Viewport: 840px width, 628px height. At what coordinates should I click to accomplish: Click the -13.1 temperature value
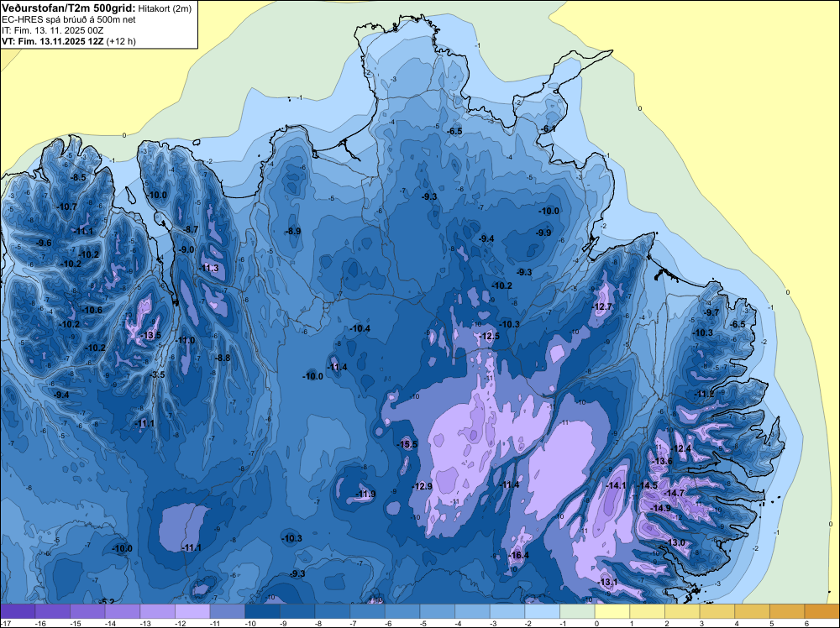pos(608,582)
